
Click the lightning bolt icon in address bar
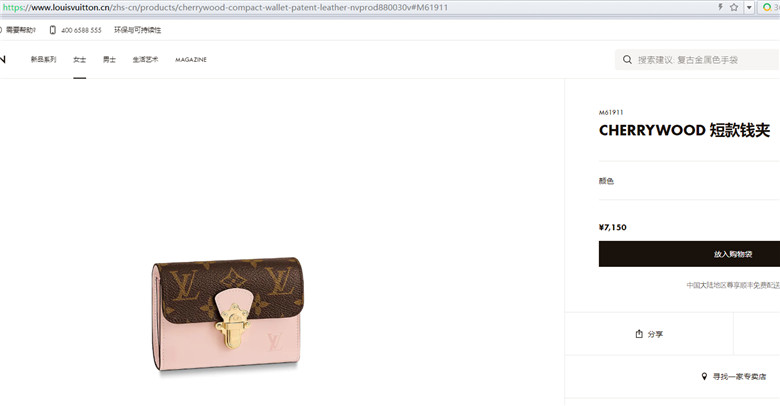point(720,7)
